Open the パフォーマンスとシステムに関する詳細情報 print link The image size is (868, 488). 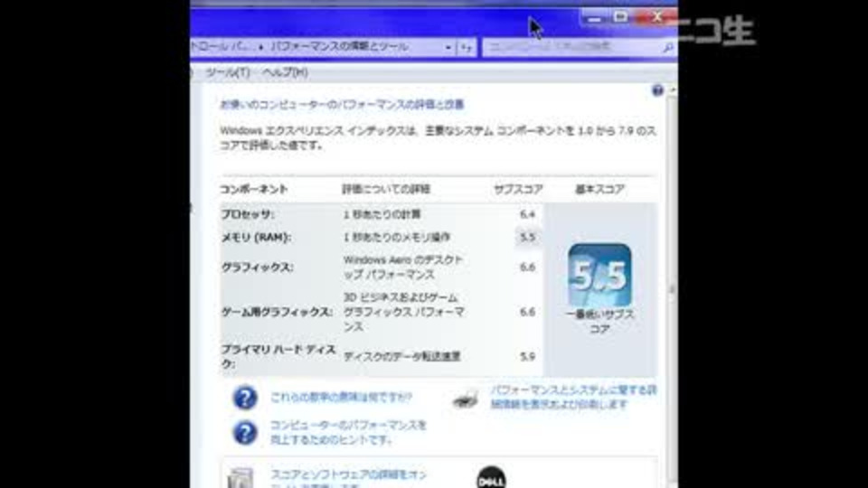(x=573, y=398)
